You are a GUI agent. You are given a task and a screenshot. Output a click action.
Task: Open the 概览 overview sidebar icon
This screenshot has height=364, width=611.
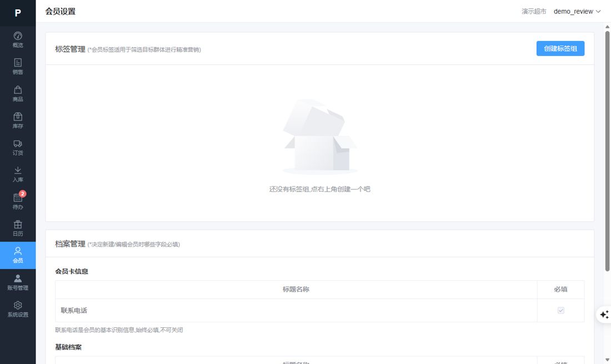[18, 40]
